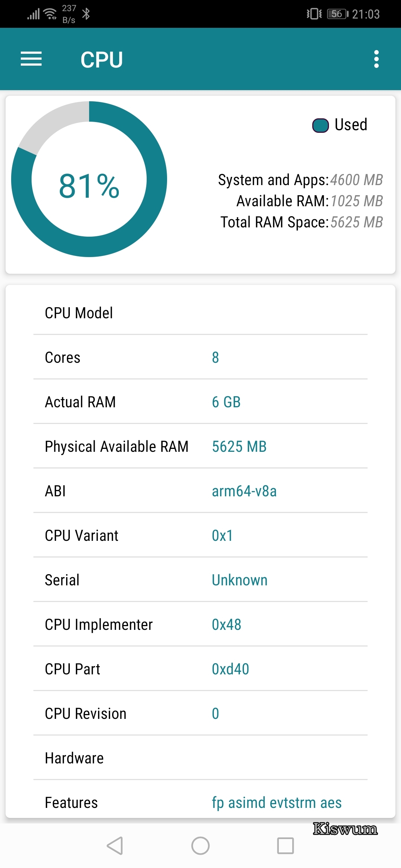401x868 pixels.
Task: Select the Serial Unknown entry
Action: pyautogui.click(x=200, y=580)
